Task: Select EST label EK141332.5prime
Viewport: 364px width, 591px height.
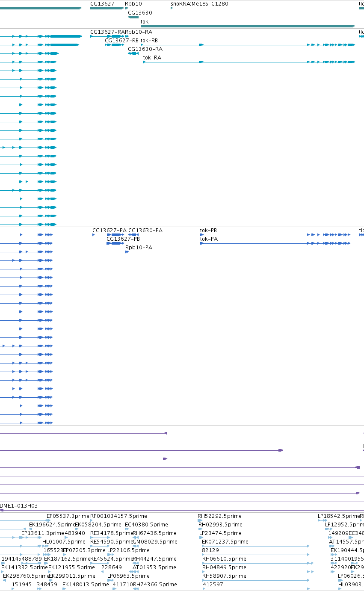Action: pos(25,567)
